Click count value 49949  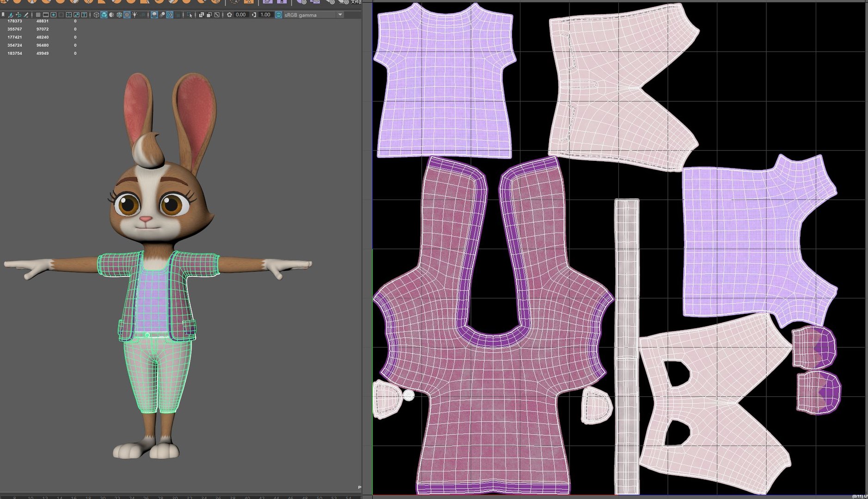pyautogui.click(x=43, y=54)
